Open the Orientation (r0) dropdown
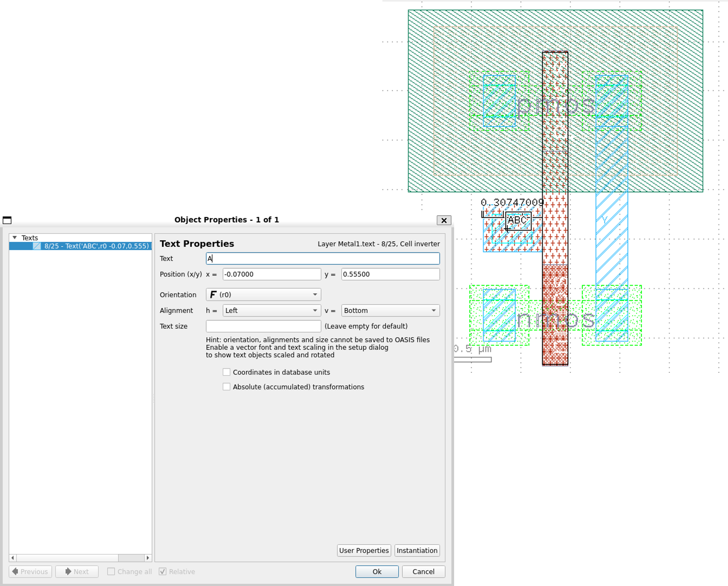728x586 pixels. click(x=263, y=295)
